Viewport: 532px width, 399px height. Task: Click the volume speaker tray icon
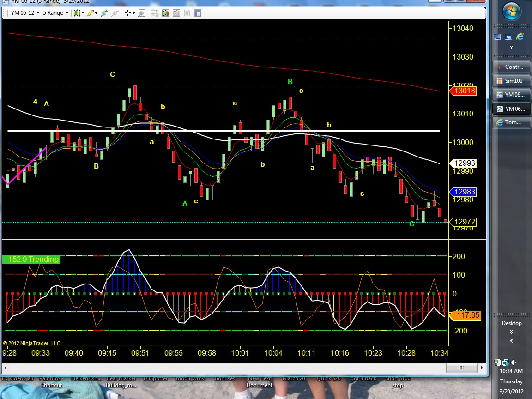(x=513, y=362)
